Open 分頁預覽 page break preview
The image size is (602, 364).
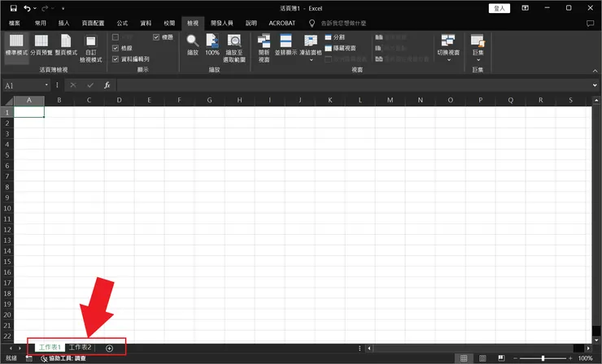41,45
